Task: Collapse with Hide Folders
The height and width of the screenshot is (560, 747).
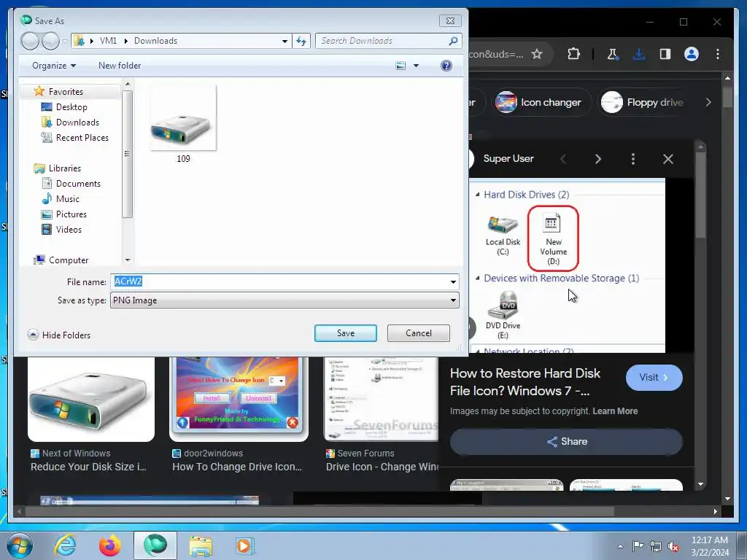Action: coord(59,335)
